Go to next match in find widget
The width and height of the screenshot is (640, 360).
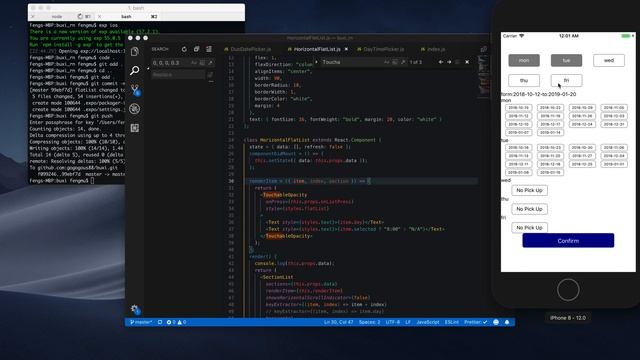[x=449, y=62]
